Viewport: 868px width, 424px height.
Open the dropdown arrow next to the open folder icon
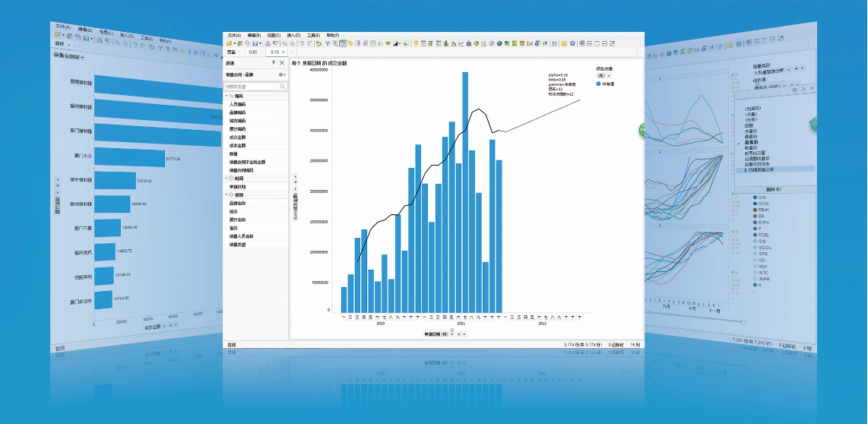click(x=235, y=44)
